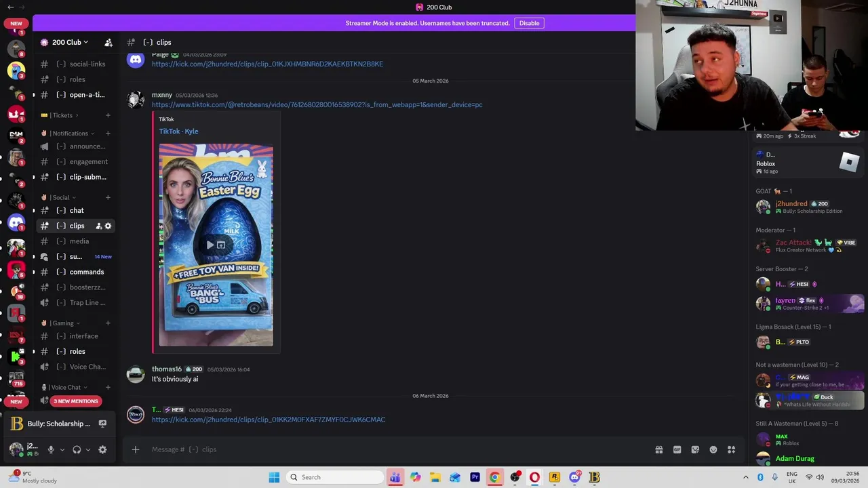This screenshot has height=488, width=868.
Task: Jump to 3 New Mentions
Action: [x=76, y=401]
